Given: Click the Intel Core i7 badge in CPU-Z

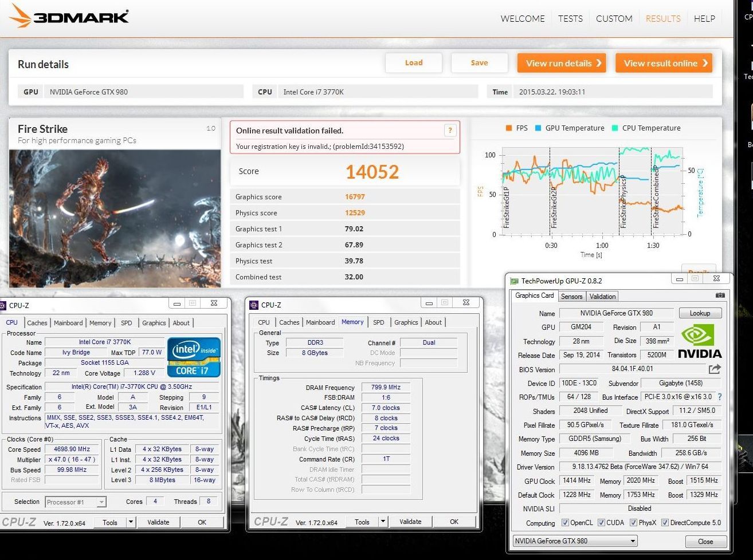Looking at the screenshot, I should tap(194, 357).
